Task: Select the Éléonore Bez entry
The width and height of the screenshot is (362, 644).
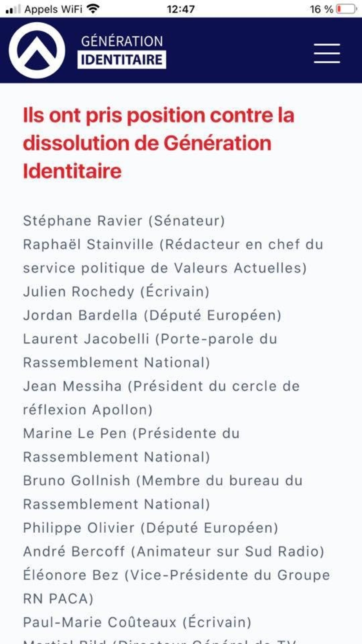Action: click(176, 587)
